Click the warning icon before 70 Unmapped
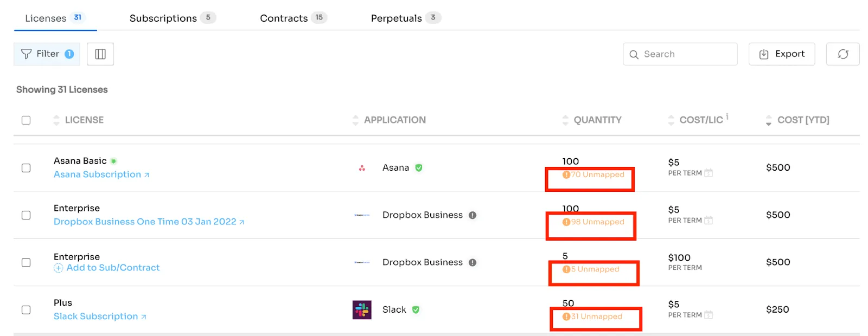 (x=566, y=175)
